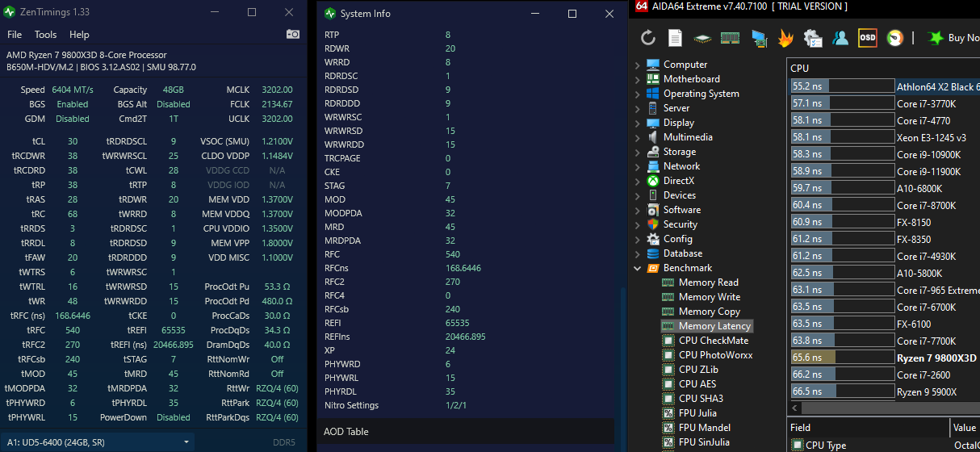The image size is (980, 452).
Task: Click the System Info window title icon
Action: [329, 14]
